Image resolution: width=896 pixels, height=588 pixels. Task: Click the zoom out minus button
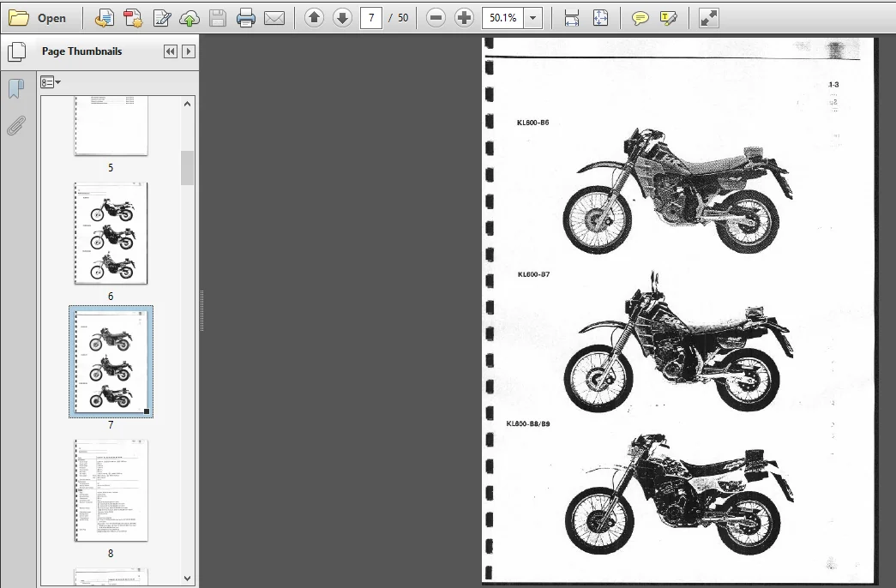pyautogui.click(x=436, y=18)
